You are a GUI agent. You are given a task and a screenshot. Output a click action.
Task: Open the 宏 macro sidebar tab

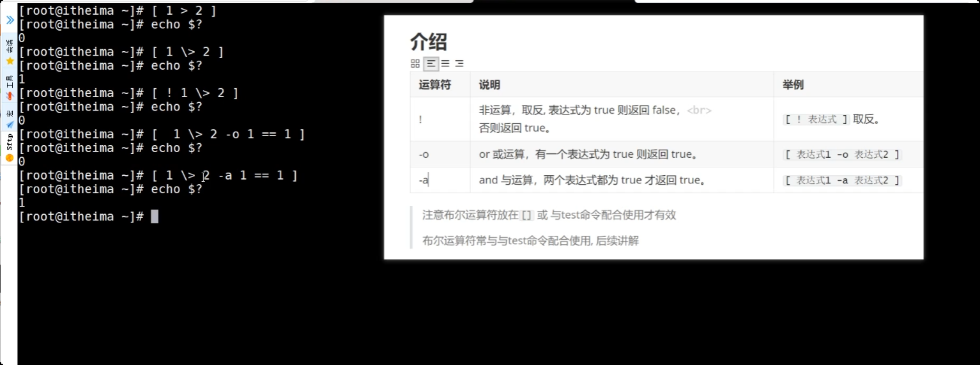pyautogui.click(x=10, y=118)
